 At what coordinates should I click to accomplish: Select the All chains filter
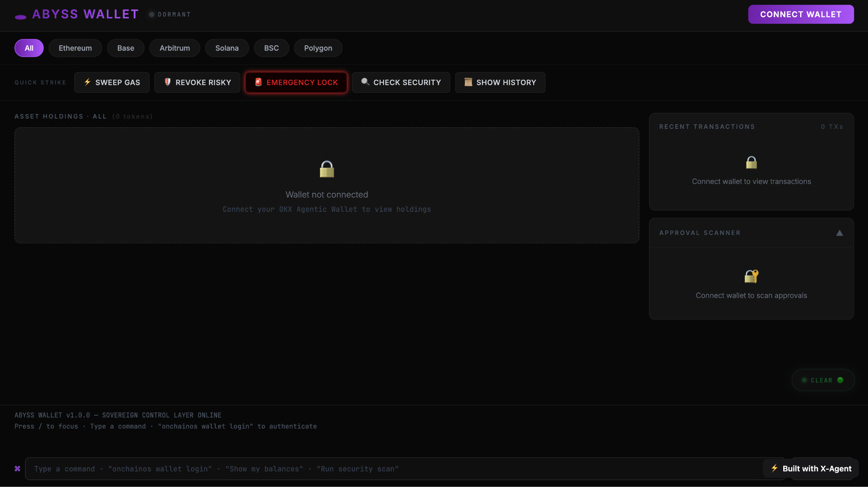pos(29,48)
